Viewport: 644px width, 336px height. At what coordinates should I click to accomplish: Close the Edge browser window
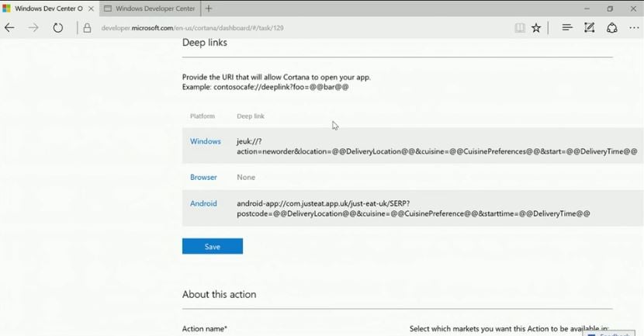pyautogui.click(x=633, y=9)
